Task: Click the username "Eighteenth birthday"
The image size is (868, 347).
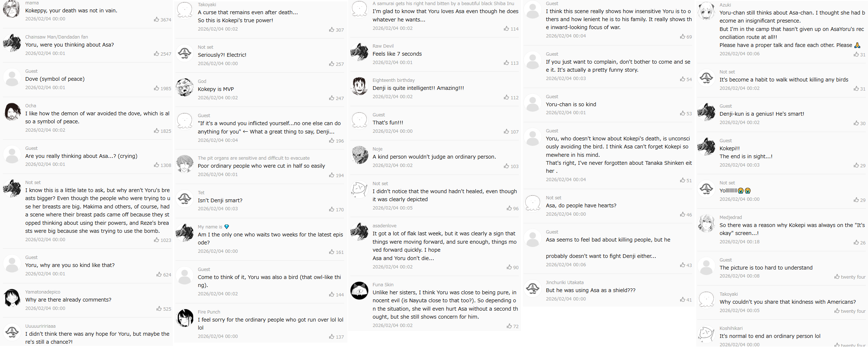Action: point(393,80)
